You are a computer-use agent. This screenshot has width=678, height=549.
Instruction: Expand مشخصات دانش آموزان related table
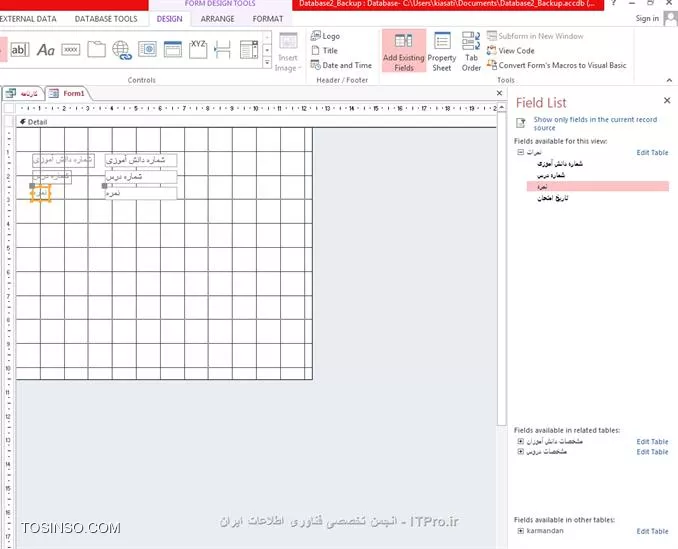click(x=521, y=441)
